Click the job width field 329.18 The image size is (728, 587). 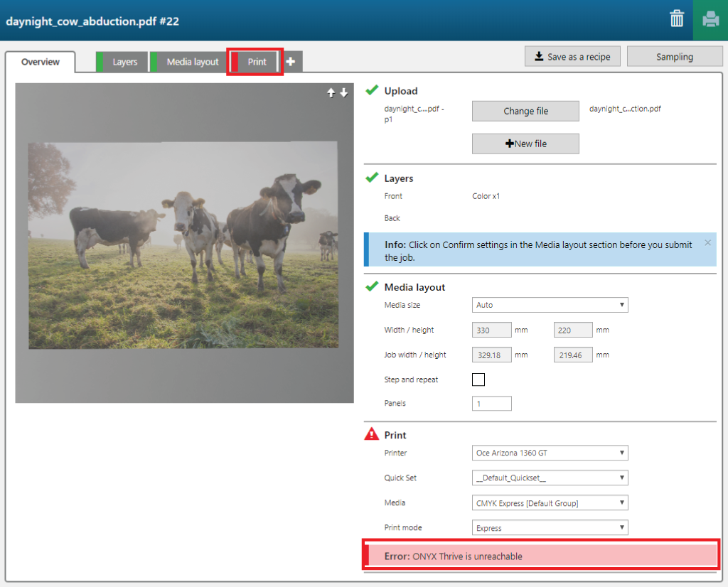(492, 355)
